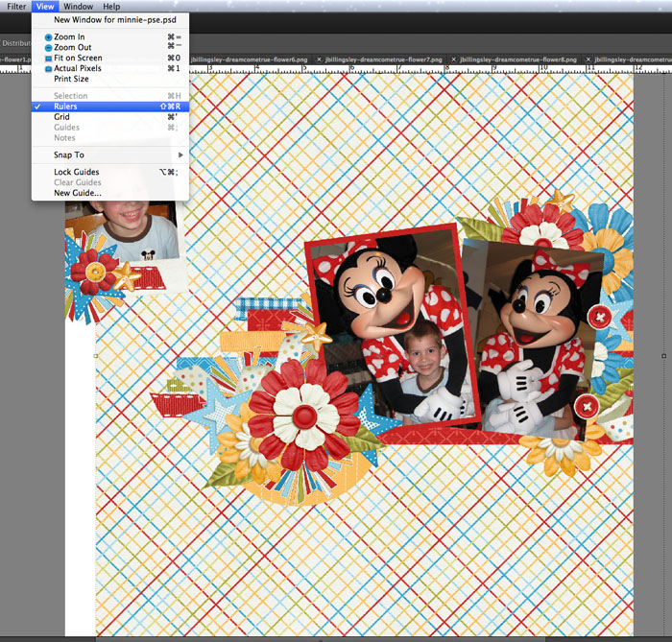Select the Snap To menu entry
The width and height of the screenshot is (672, 642).
coord(110,155)
